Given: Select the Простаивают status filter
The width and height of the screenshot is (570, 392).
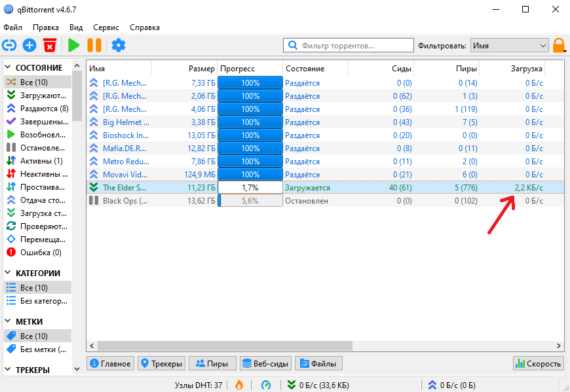Looking at the screenshot, I should (x=38, y=187).
